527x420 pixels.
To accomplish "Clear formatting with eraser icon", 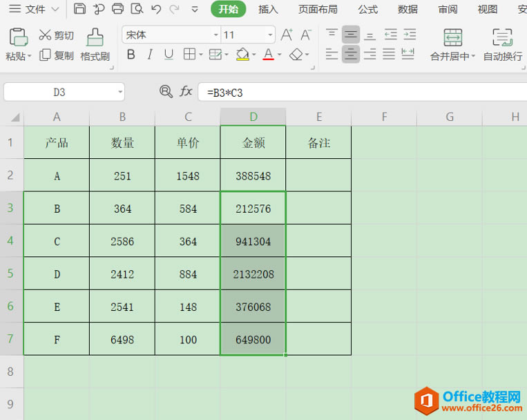I will click(296, 54).
